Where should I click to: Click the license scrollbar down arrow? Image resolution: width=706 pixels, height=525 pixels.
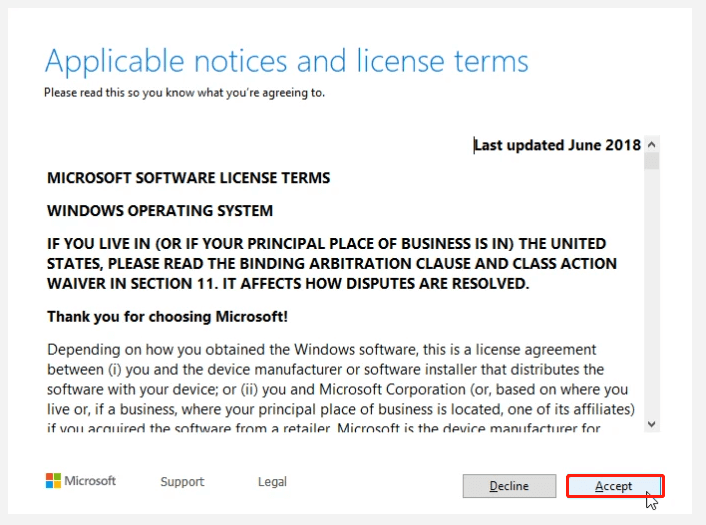[x=652, y=424]
